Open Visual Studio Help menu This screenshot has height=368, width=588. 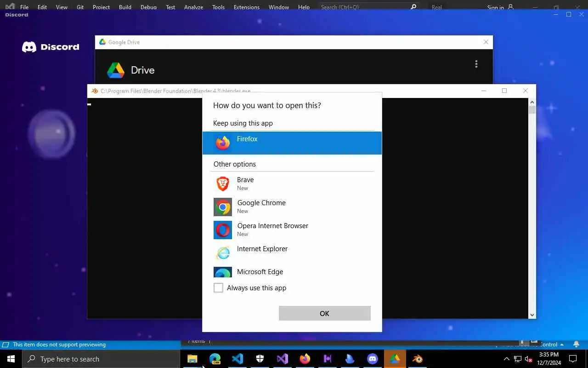click(304, 7)
